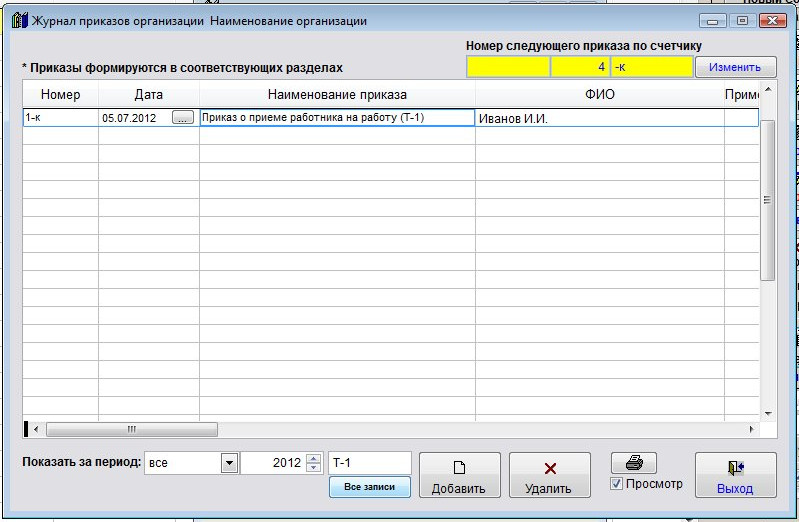Click the Номер column header
The height and width of the screenshot is (522, 799).
pyautogui.click(x=60, y=94)
